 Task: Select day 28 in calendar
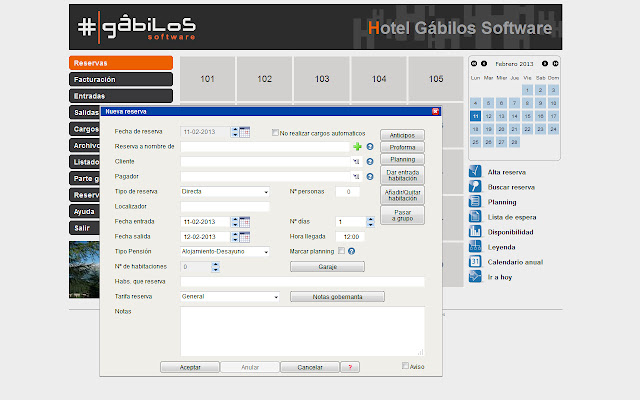click(x=514, y=142)
